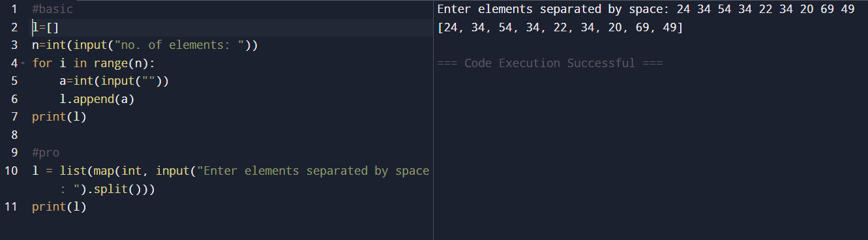
Task: Click the last print(l) statement
Action: click(x=59, y=207)
